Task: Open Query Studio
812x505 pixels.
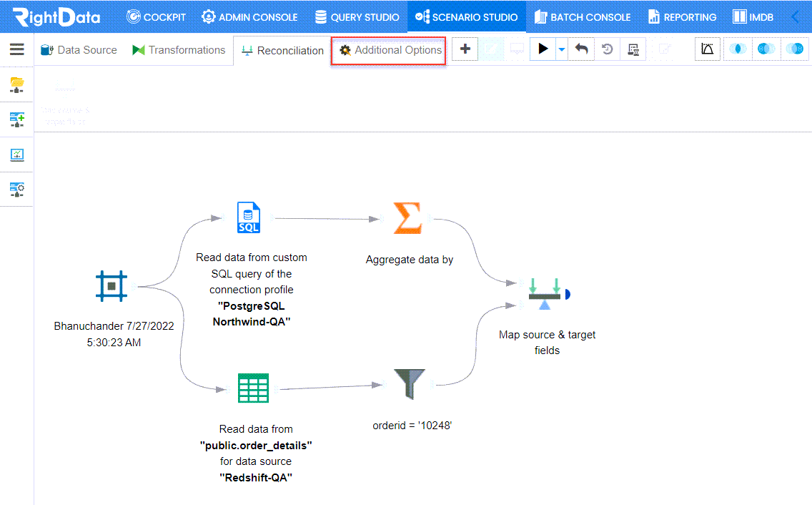Action: click(x=357, y=17)
